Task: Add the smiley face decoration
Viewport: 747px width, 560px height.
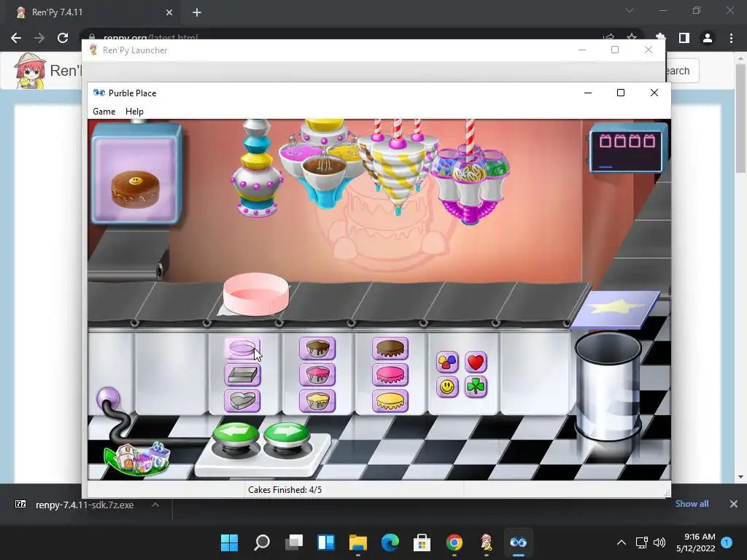Action: 447,386
